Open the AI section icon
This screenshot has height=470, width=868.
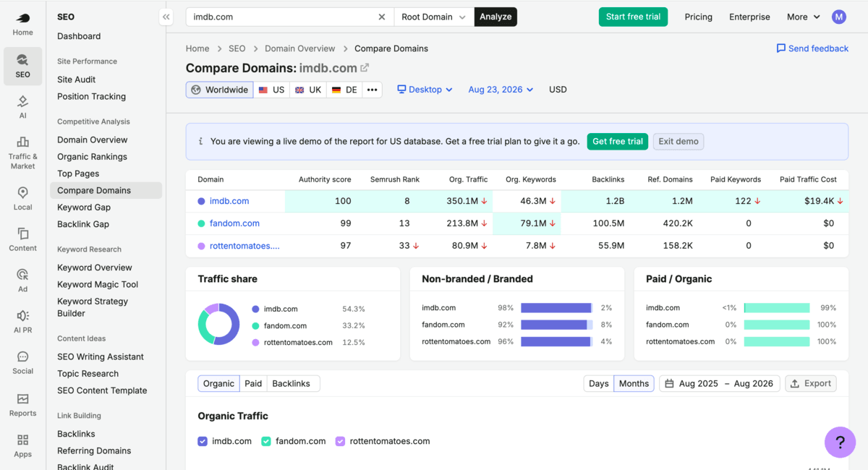(x=22, y=107)
